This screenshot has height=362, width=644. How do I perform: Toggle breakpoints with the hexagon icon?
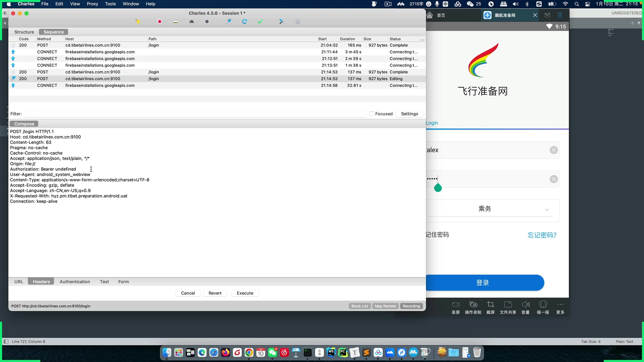point(207,21)
